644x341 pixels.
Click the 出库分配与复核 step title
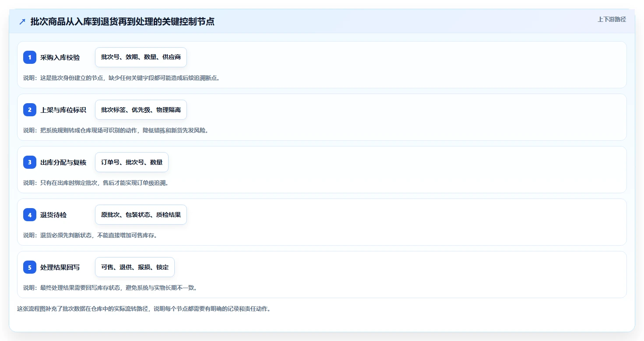63,162
